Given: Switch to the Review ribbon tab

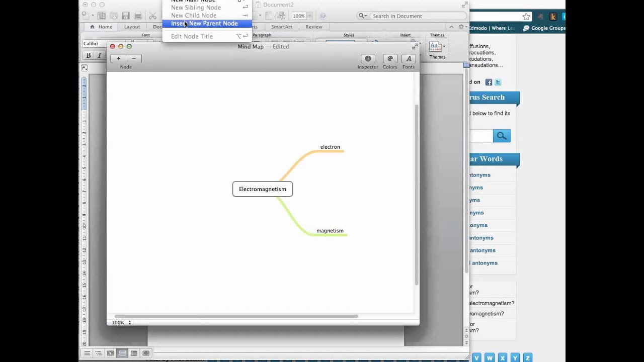Looking at the screenshot, I should 314,27.
